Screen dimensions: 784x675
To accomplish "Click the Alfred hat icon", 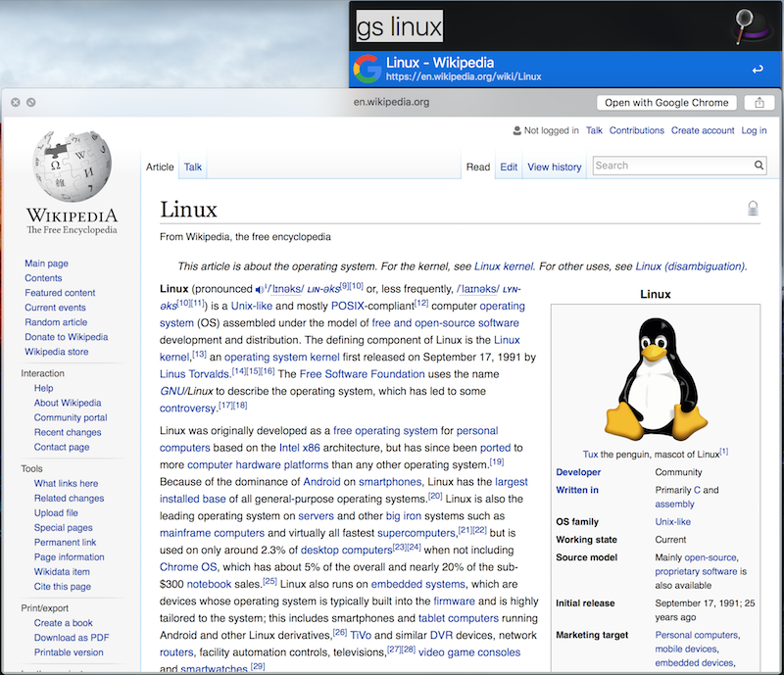I will [754, 26].
